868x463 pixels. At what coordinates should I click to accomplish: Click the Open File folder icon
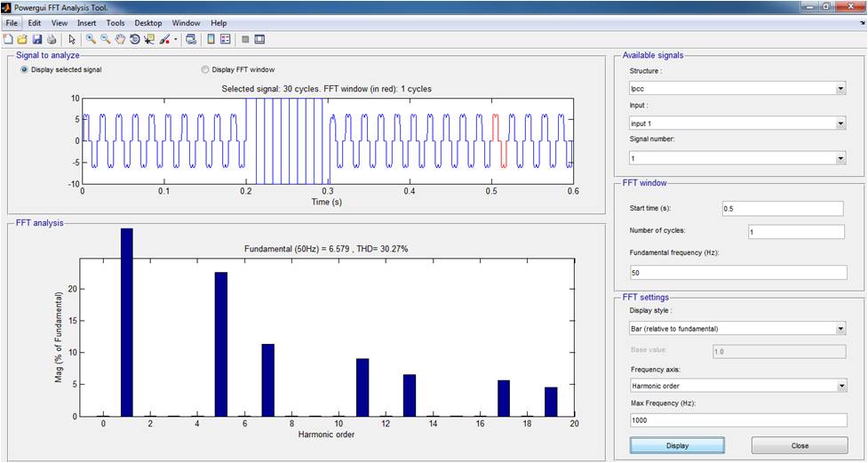point(22,39)
